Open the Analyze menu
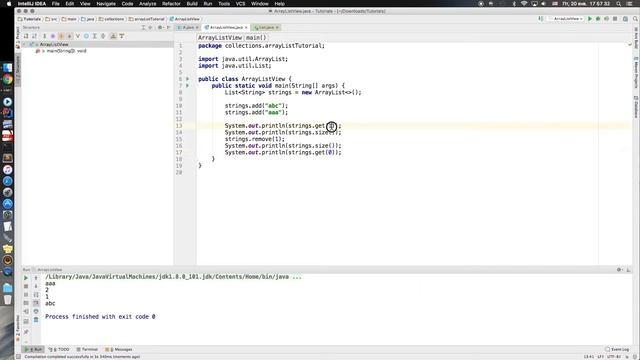The width and height of the screenshot is (640, 360). click(148, 4)
